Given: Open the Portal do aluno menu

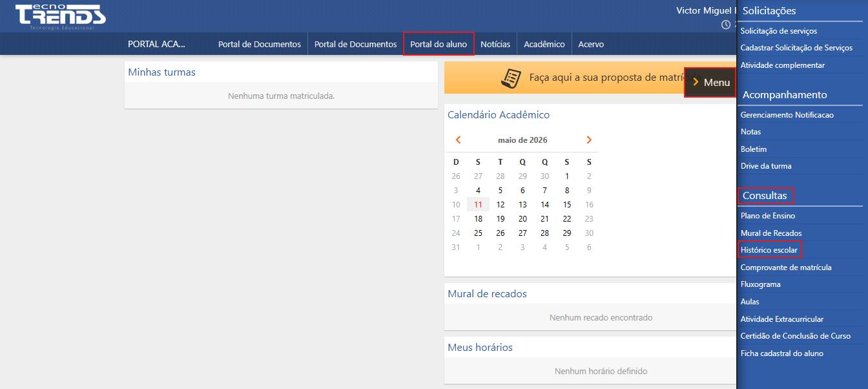Looking at the screenshot, I should pos(439,44).
